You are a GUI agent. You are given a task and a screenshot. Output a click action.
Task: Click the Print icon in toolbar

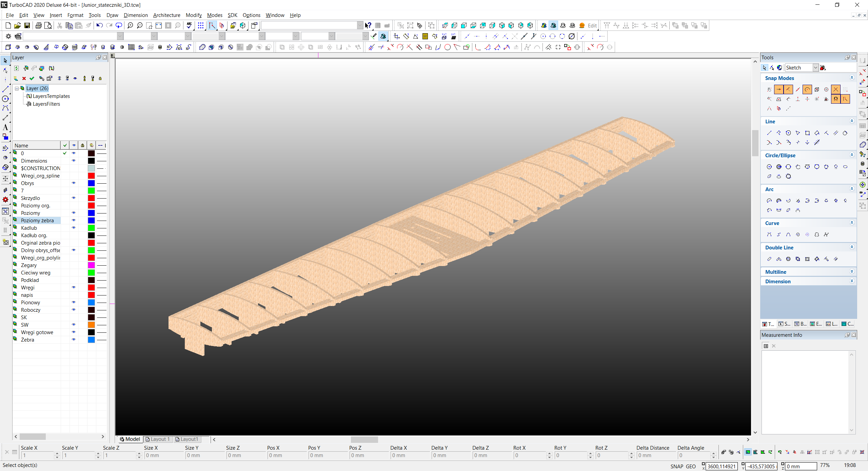39,25
